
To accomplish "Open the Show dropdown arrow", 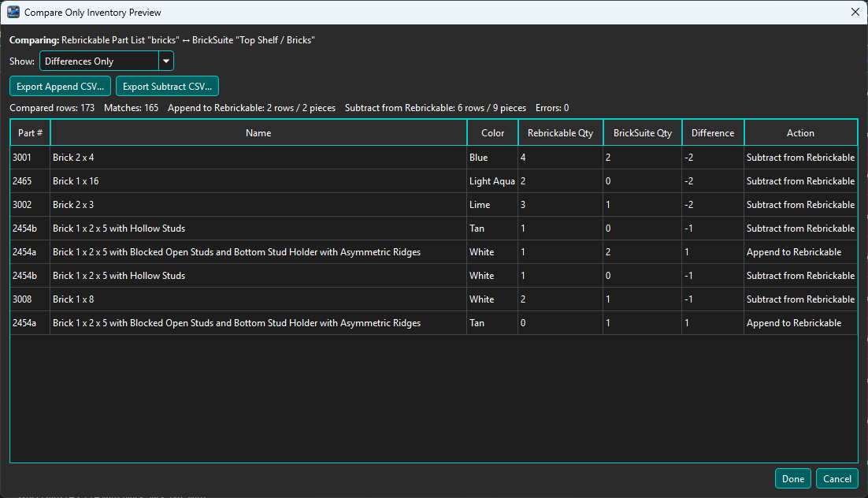I will (166, 61).
